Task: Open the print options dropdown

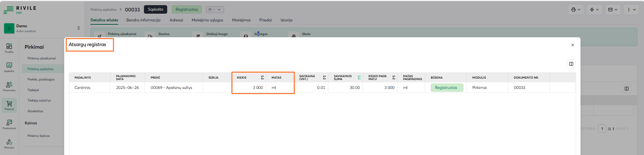Action: tap(576, 10)
